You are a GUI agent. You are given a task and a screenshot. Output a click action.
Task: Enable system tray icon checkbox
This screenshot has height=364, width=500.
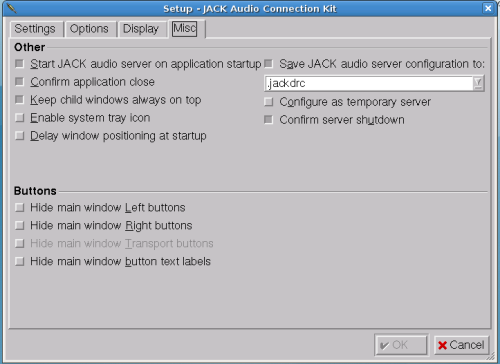[x=20, y=118]
